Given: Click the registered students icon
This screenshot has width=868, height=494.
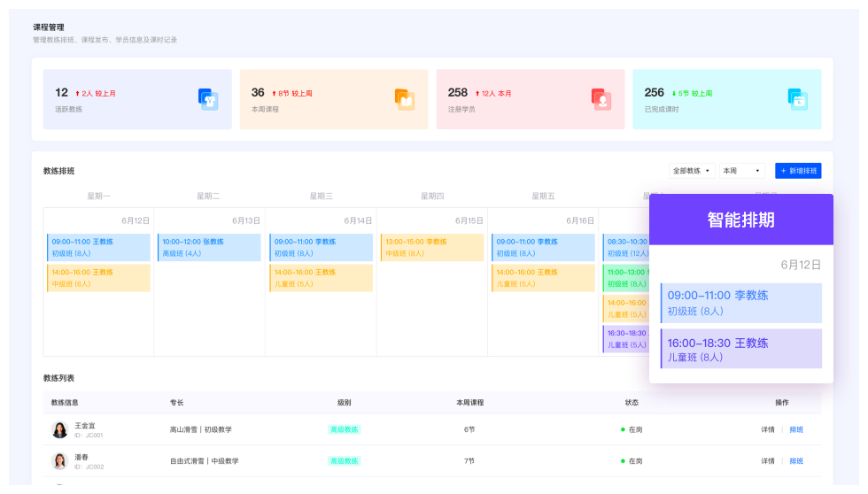Looking at the screenshot, I should point(601,99).
